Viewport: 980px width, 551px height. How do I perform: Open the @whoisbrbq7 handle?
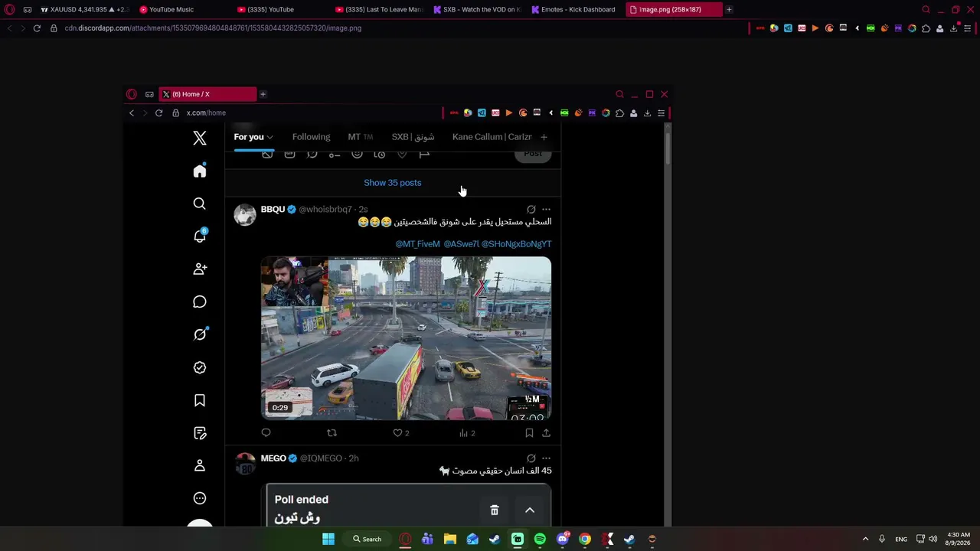point(325,210)
